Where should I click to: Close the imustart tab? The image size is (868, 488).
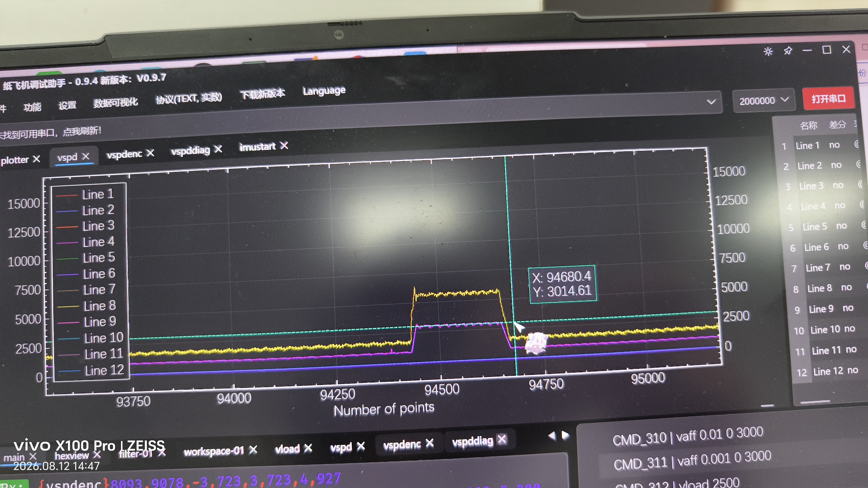coord(284,146)
